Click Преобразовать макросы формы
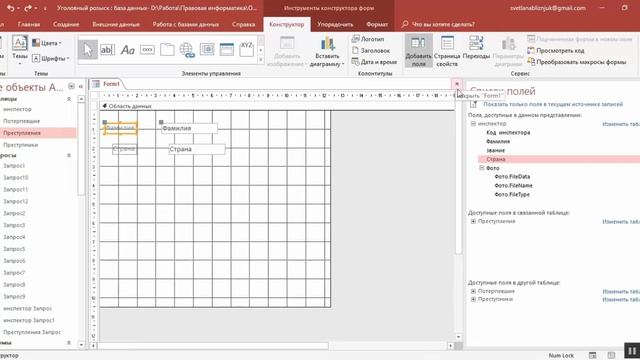The width and height of the screenshot is (640, 360). click(577, 62)
